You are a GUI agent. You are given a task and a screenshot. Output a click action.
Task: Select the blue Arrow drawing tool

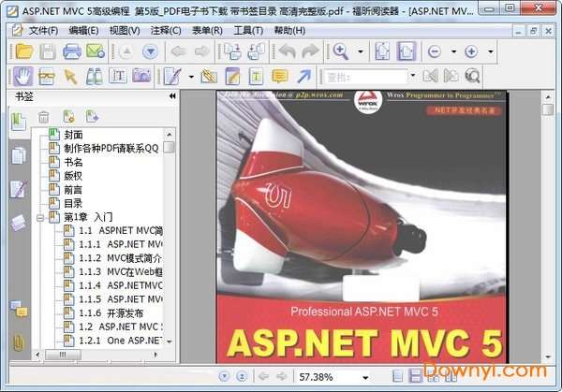tap(304, 76)
